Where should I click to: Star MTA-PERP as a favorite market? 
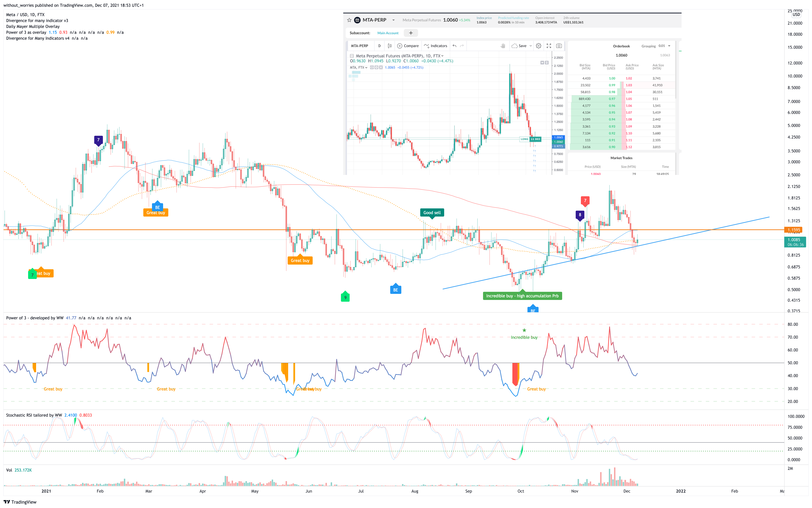click(349, 20)
